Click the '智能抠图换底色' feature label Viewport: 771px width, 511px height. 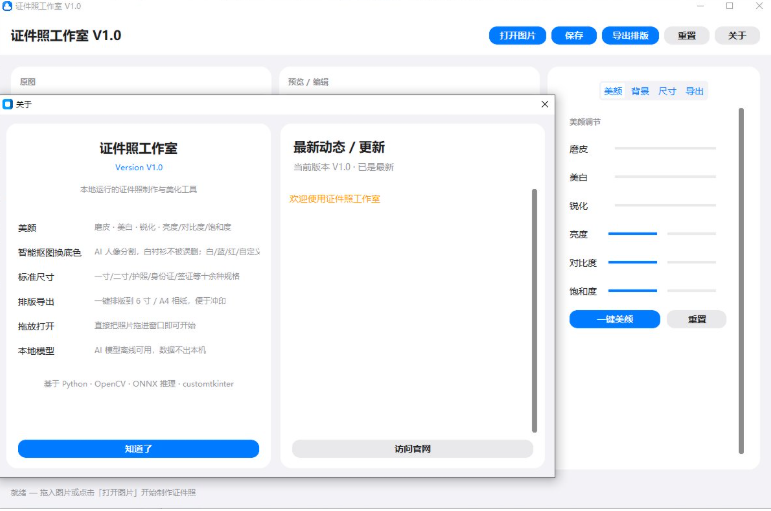[49, 252]
